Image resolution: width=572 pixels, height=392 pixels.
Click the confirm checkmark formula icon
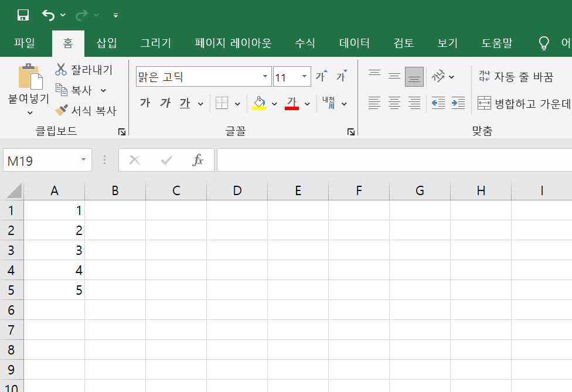click(166, 160)
